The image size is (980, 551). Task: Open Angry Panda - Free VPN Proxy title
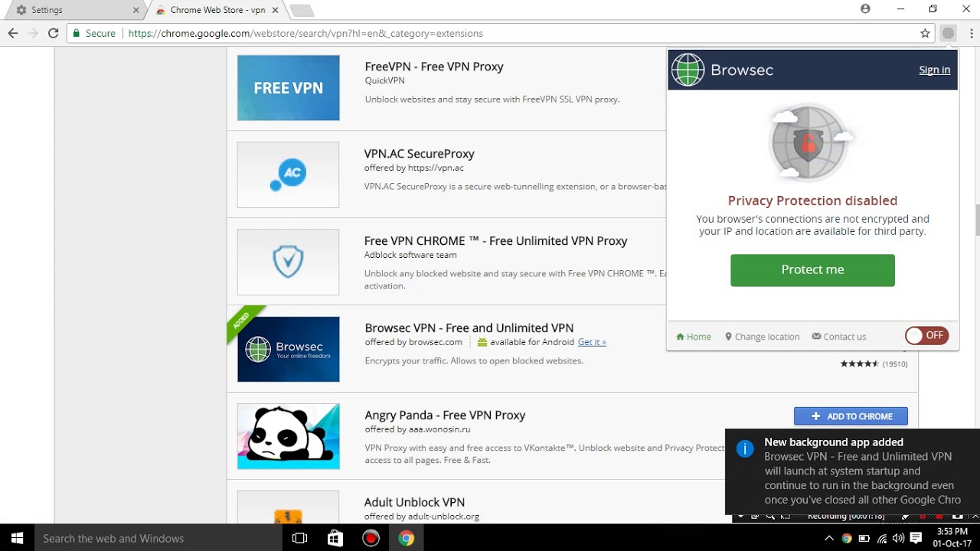[445, 416]
